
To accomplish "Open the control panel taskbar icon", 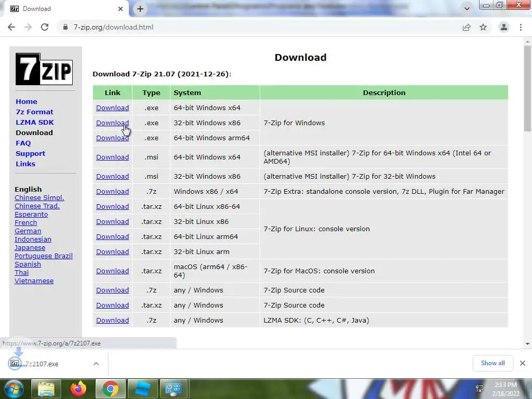I will click(x=174, y=389).
